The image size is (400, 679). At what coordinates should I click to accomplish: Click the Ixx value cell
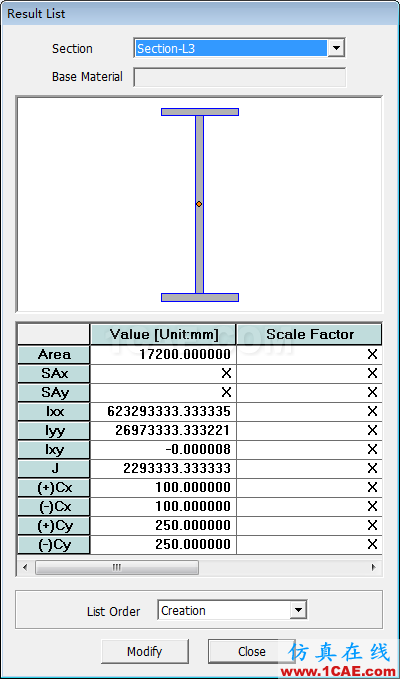coord(163,411)
